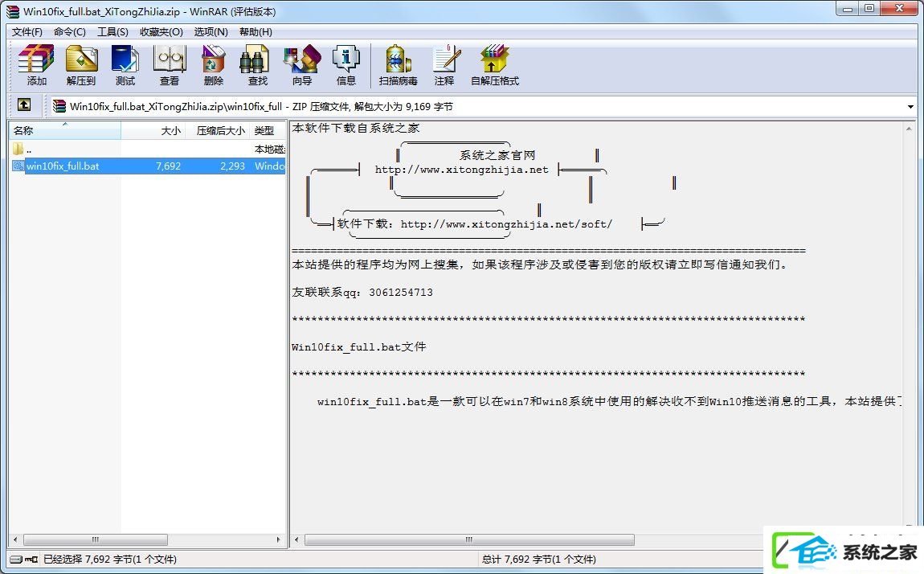Sort by 类型 column header

pos(268,130)
